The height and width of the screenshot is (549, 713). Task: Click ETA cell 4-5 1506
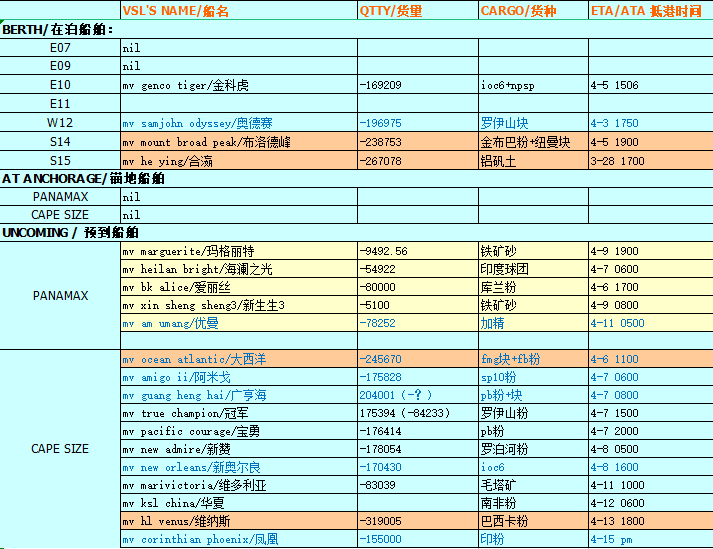(651, 85)
